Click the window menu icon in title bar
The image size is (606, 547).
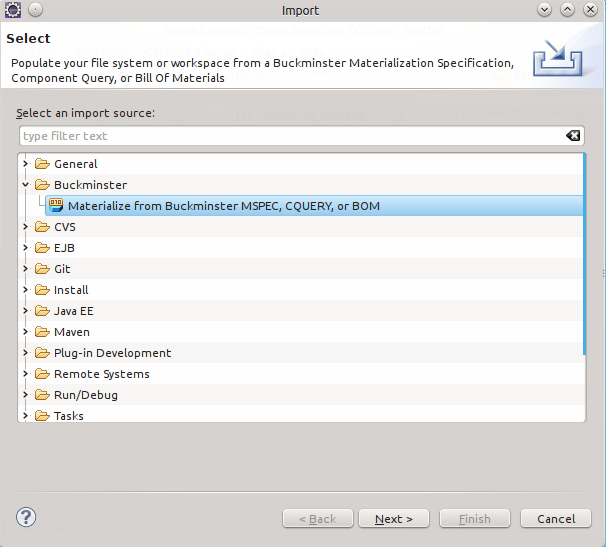tap(13, 10)
